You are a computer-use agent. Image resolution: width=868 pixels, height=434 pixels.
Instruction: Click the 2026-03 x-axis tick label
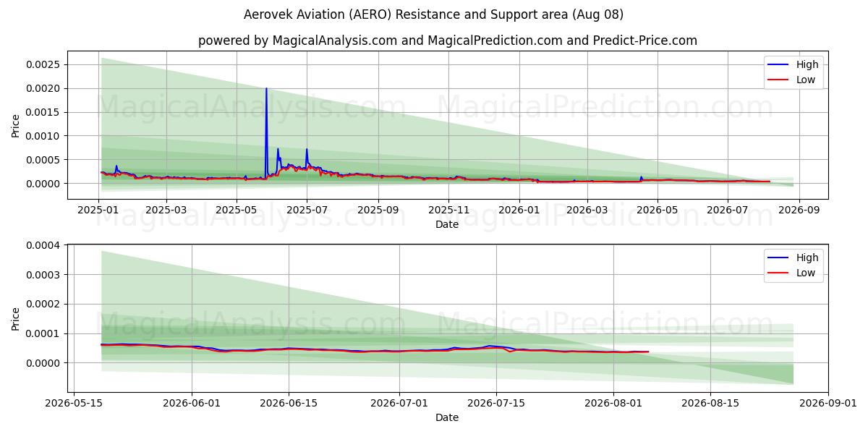pos(587,210)
